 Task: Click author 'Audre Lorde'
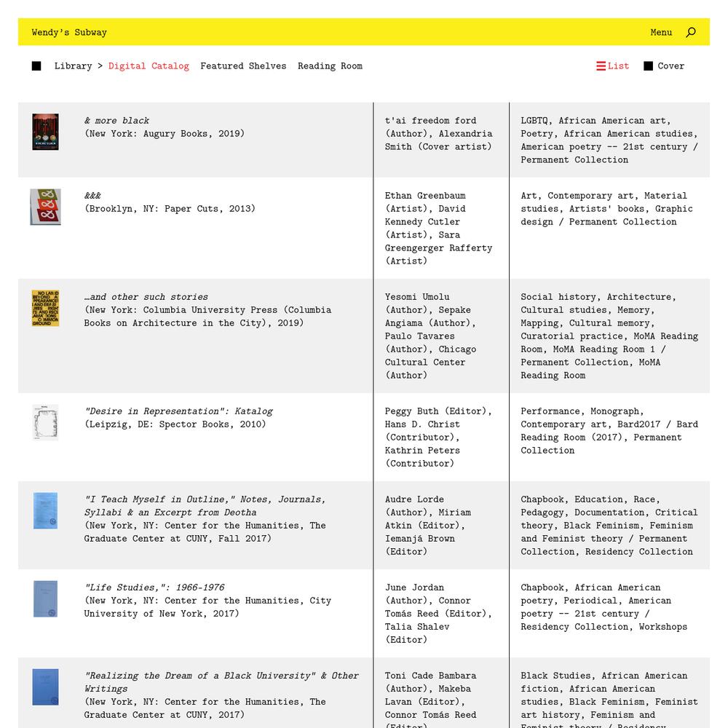(414, 499)
